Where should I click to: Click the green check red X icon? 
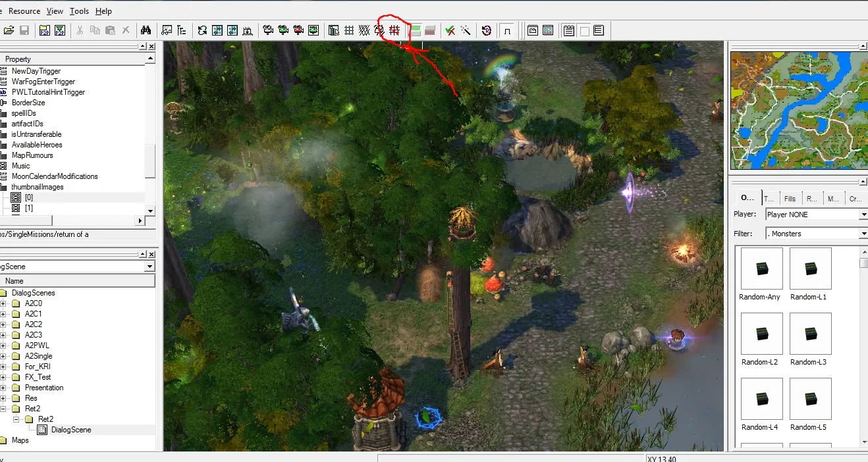tap(450, 30)
